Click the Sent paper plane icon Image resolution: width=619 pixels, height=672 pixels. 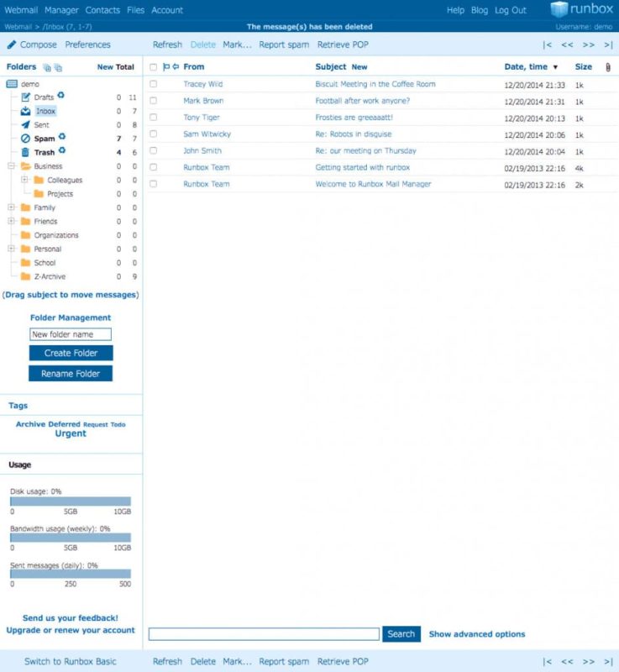pos(25,124)
